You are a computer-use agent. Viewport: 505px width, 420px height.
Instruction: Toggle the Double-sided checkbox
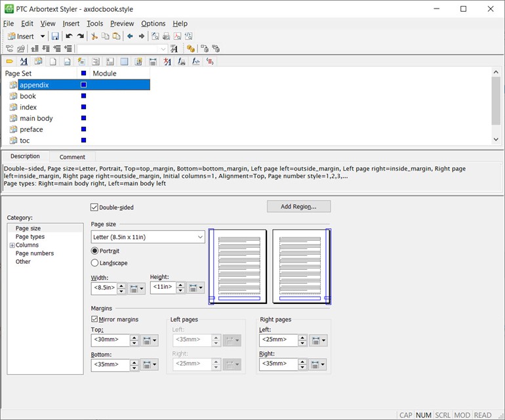[x=94, y=207]
